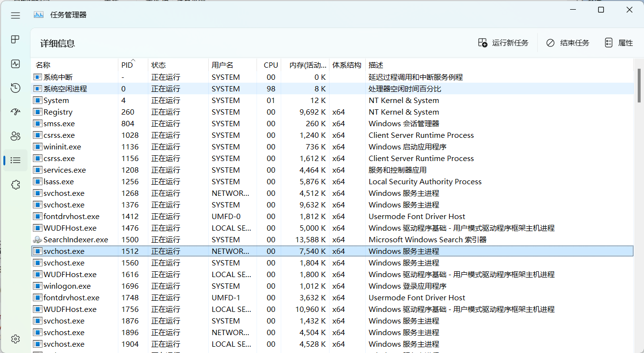Select fontdrvhost.exe with PID 1412
Image resolution: width=644 pixels, height=353 pixels.
coord(332,217)
